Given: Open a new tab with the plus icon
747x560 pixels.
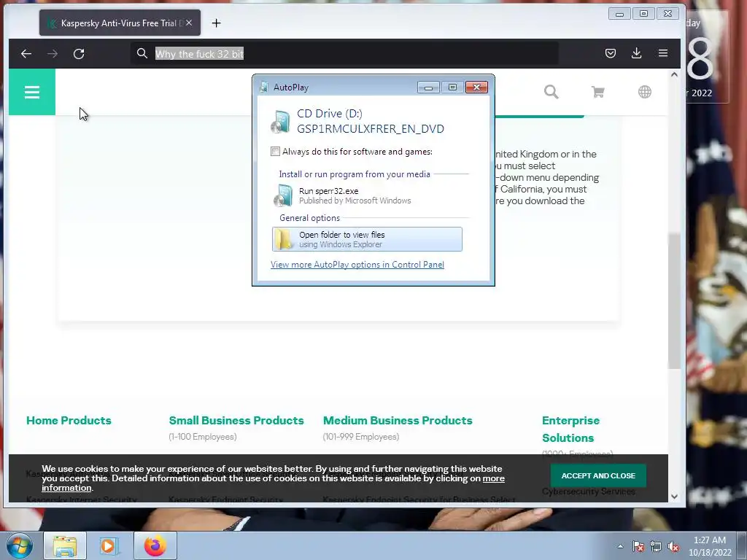Looking at the screenshot, I should click(x=216, y=23).
